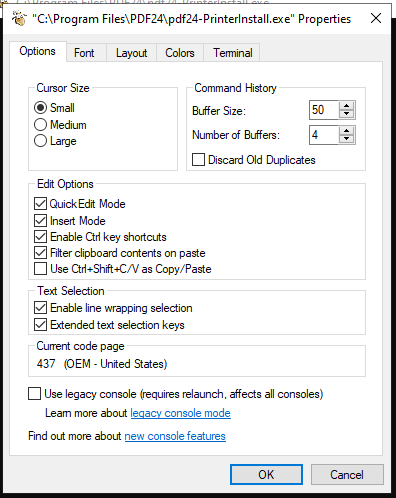Switch to the Options tab

37,51
